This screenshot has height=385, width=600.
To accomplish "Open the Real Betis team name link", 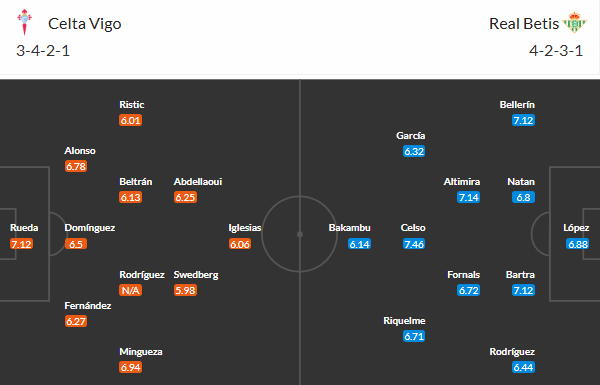I will pos(524,24).
